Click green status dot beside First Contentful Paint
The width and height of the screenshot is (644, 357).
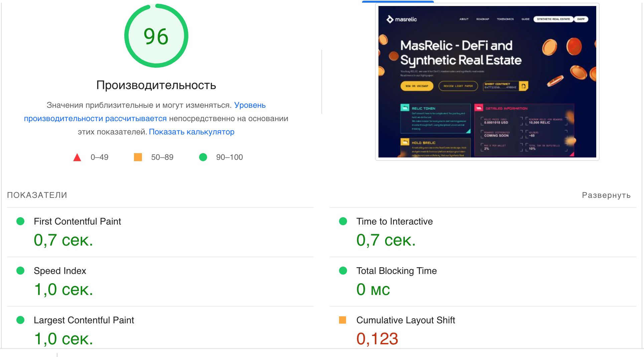click(20, 221)
